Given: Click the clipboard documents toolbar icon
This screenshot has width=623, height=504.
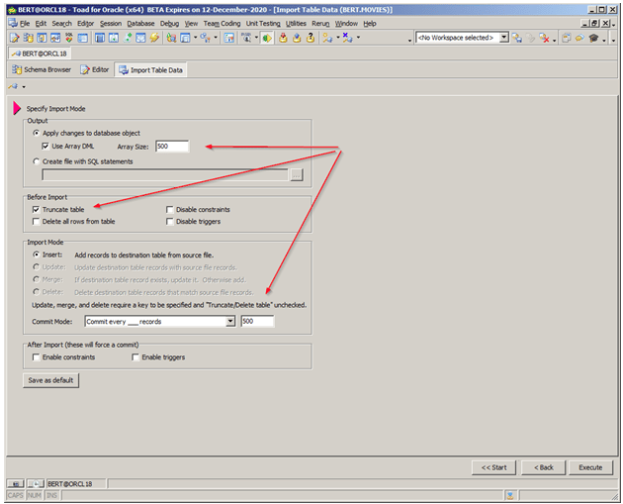Looking at the screenshot, I should click(566, 38).
